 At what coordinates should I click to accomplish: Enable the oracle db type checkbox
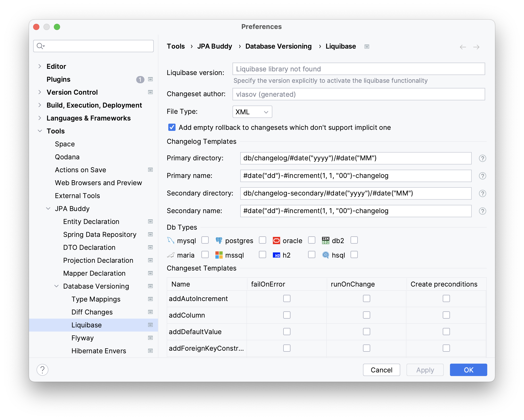click(312, 240)
